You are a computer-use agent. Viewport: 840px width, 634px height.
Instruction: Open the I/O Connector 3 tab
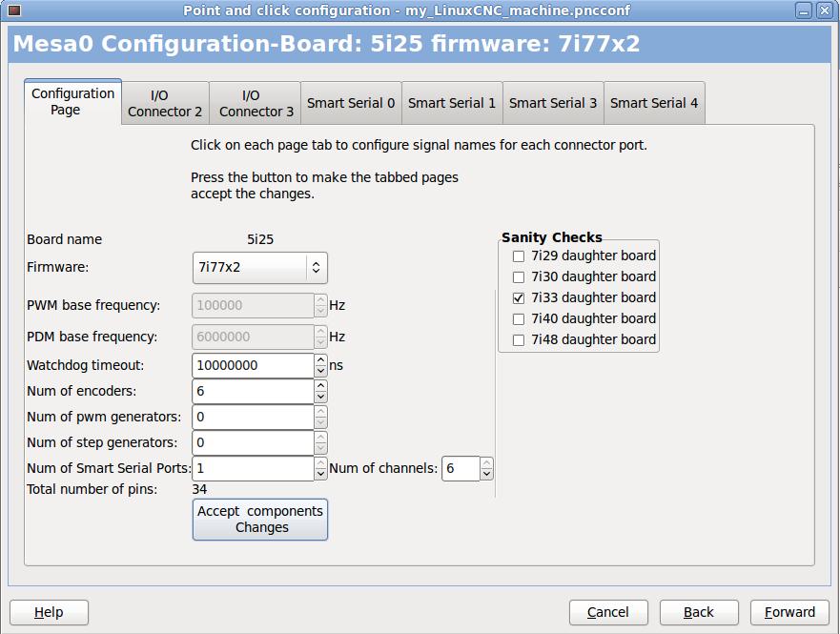256,103
